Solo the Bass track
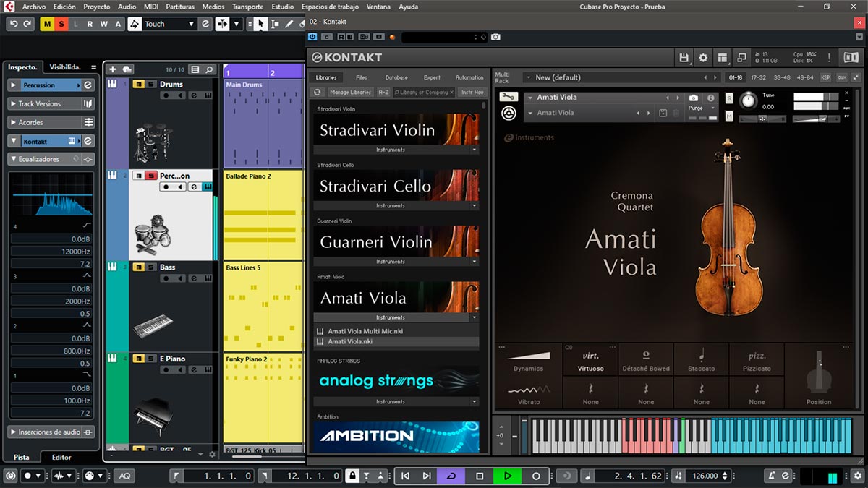The width and height of the screenshot is (868, 488). point(150,267)
